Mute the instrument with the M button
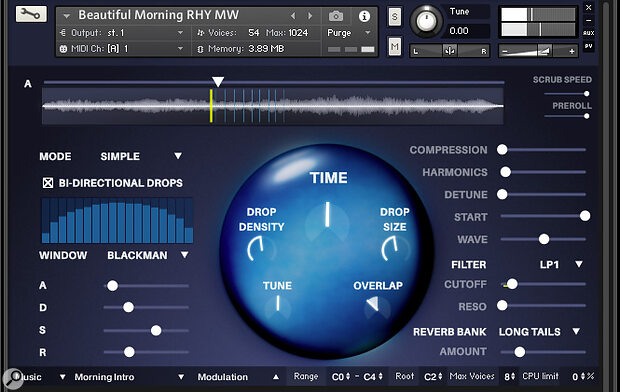Image resolution: width=620 pixels, height=392 pixels. click(x=394, y=47)
